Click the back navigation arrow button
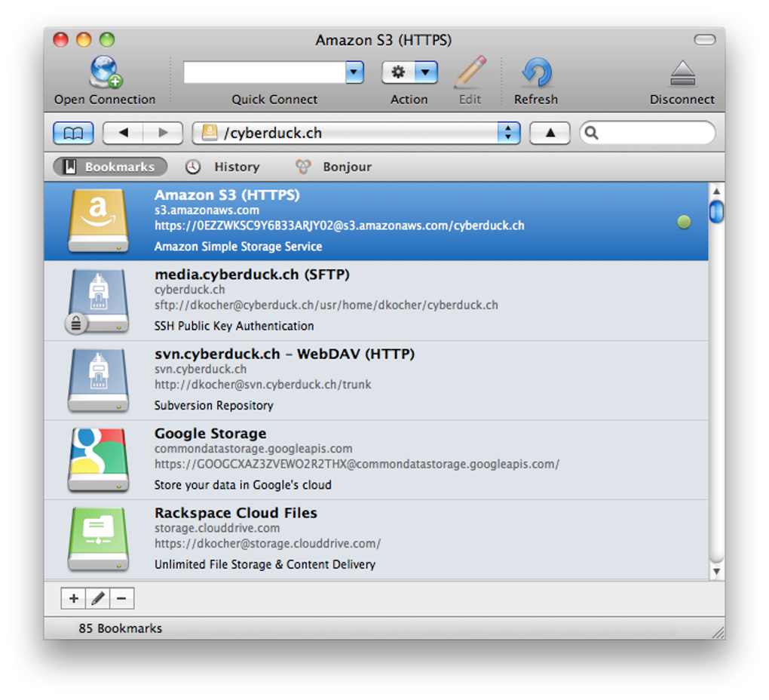The width and height of the screenshot is (769, 700). click(x=123, y=134)
